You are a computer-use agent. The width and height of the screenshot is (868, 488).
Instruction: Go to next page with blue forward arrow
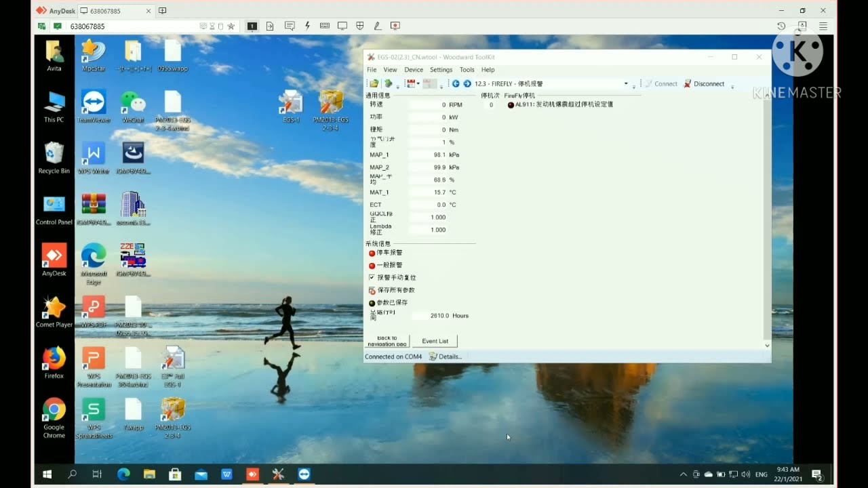467,83
